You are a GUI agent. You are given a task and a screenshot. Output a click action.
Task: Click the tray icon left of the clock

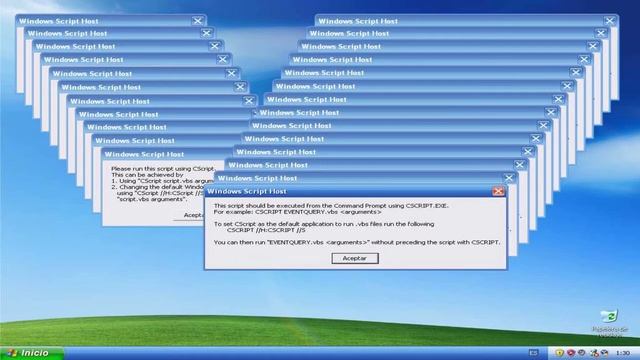click(604, 353)
